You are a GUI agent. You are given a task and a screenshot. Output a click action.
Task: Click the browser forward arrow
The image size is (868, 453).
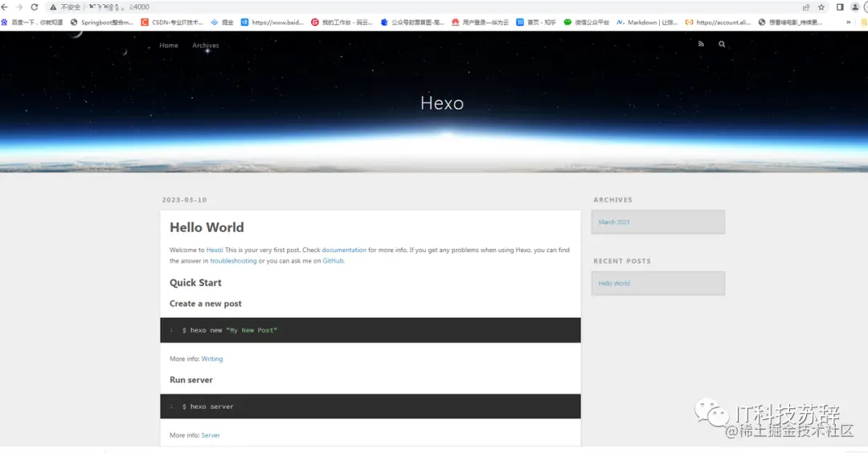(19, 7)
